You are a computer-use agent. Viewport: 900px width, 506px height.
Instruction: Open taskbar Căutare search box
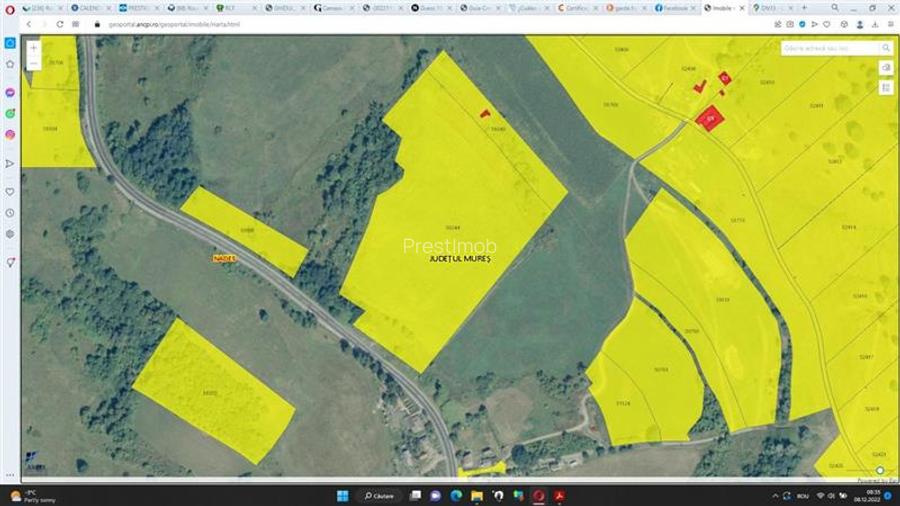(x=379, y=496)
